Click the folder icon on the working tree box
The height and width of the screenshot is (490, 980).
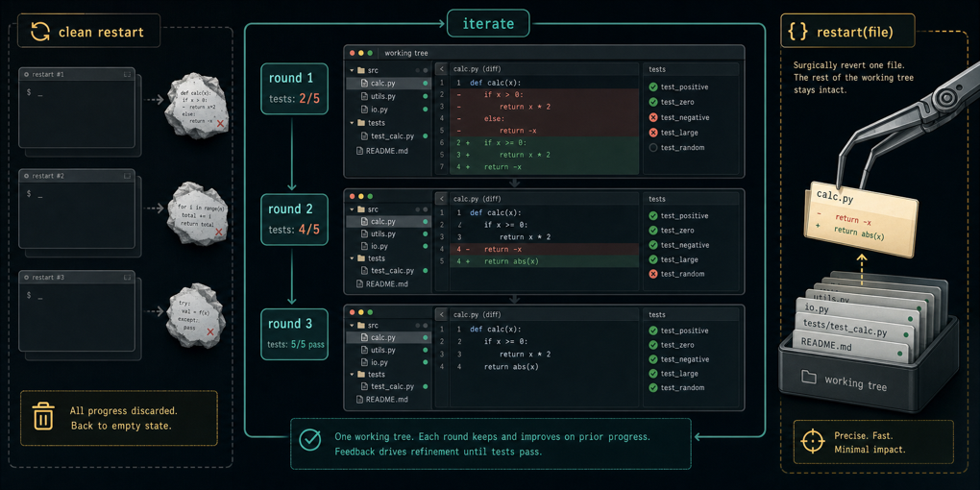click(809, 377)
